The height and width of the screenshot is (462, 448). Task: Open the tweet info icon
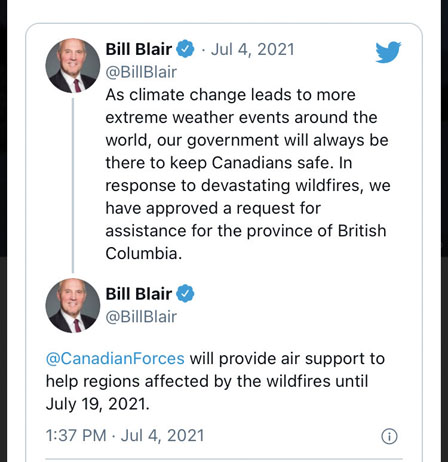pos(389,436)
